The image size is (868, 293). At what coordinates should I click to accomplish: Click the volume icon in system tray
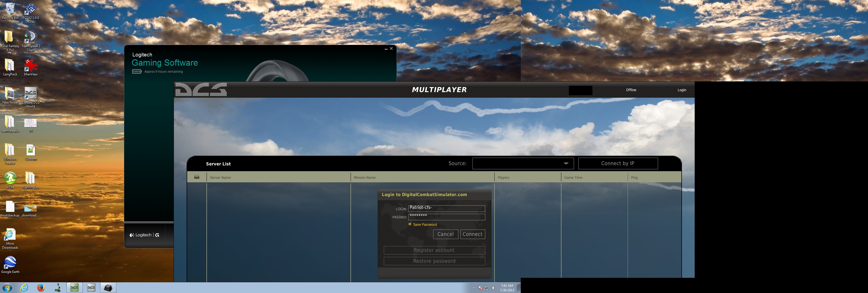tap(494, 288)
